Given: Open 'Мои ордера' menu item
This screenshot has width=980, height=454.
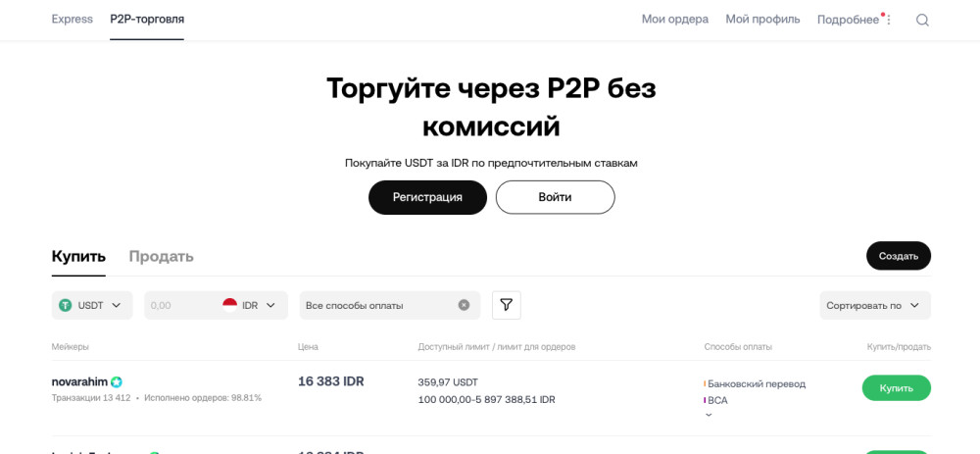Looking at the screenshot, I should [674, 19].
